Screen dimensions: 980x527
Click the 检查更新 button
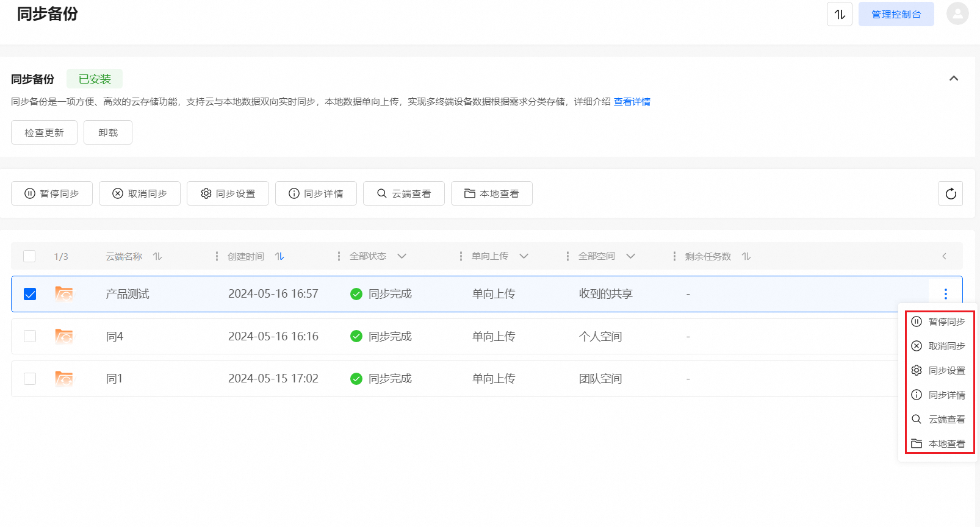pos(44,132)
